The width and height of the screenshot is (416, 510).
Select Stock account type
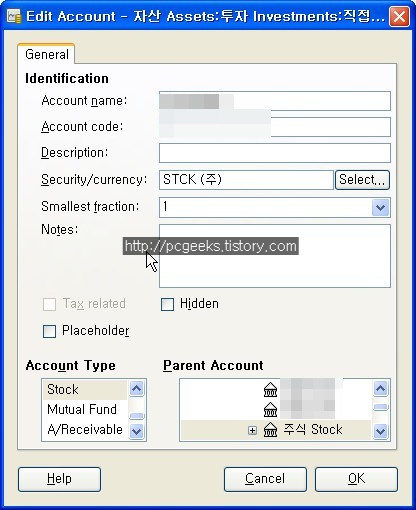[85, 390]
